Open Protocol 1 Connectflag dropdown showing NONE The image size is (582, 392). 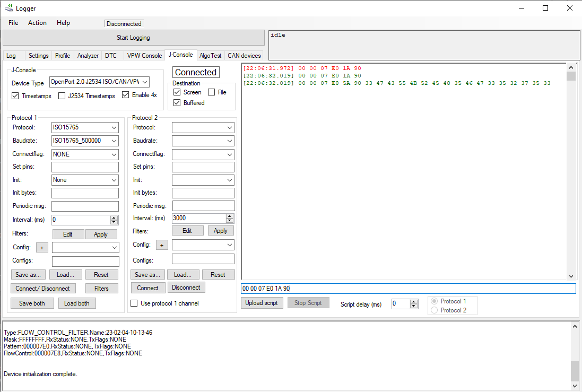(x=85, y=154)
